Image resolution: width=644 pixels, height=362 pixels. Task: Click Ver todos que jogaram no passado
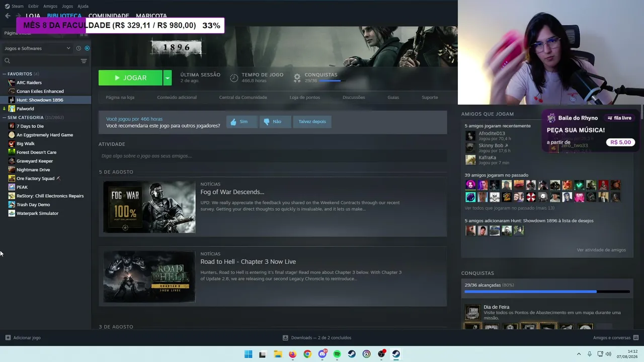click(x=509, y=208)
